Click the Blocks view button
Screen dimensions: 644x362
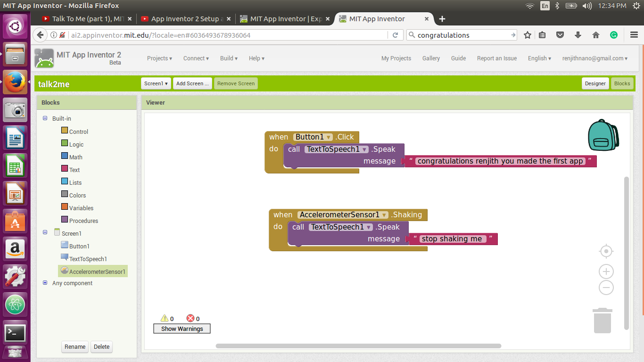coord(622,83)
